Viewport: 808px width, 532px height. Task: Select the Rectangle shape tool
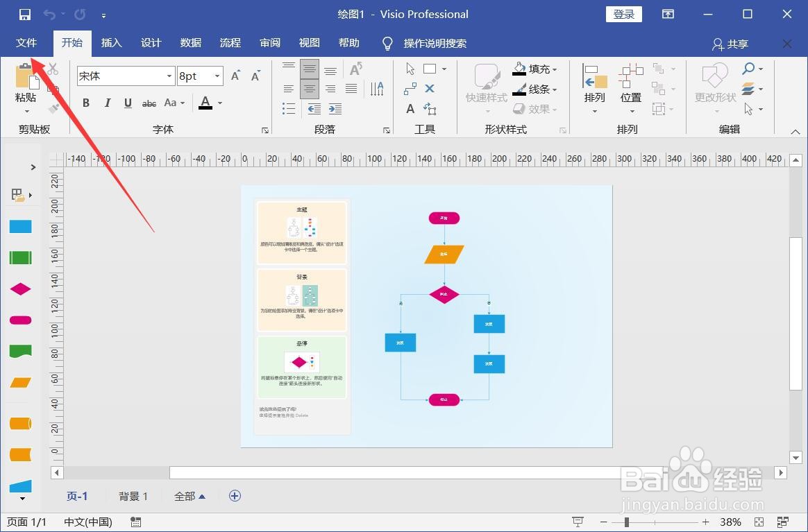430,69
